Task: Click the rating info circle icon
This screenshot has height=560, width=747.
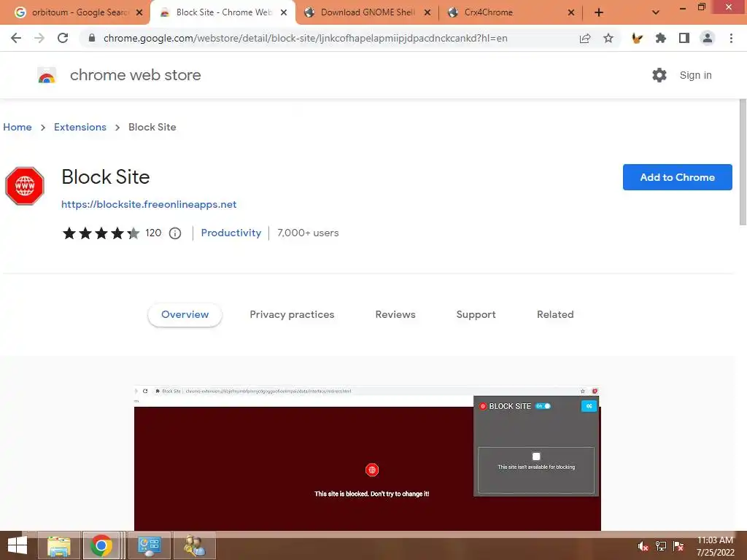Action: pyautogui.click(x=175, y=233)
